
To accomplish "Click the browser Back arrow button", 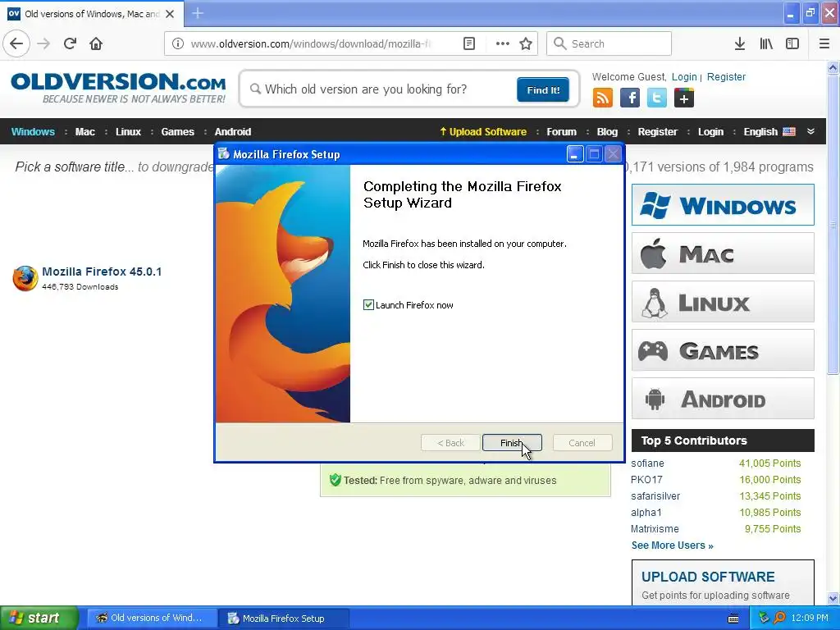I will click(x=16, y=43).
